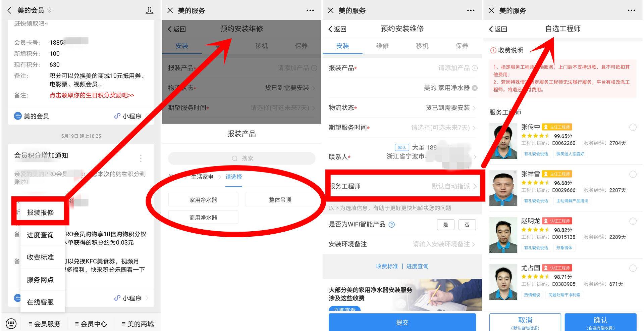The width and height of the screenshot is (644, 331).
Task: Choose 是 for WiFi智能产品
Action: [x=445, y=225]
